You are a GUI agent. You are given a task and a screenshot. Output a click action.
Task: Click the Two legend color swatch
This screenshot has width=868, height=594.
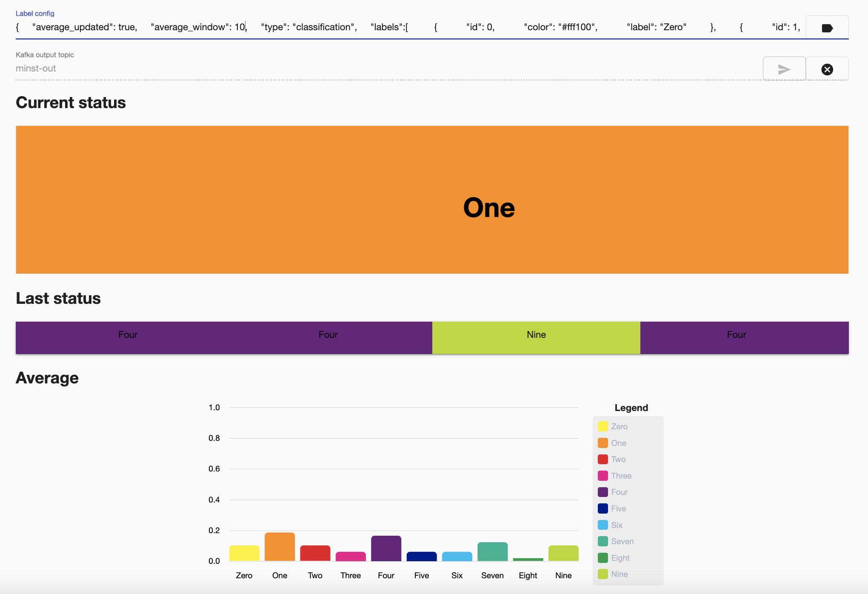(x=602, y=459)
